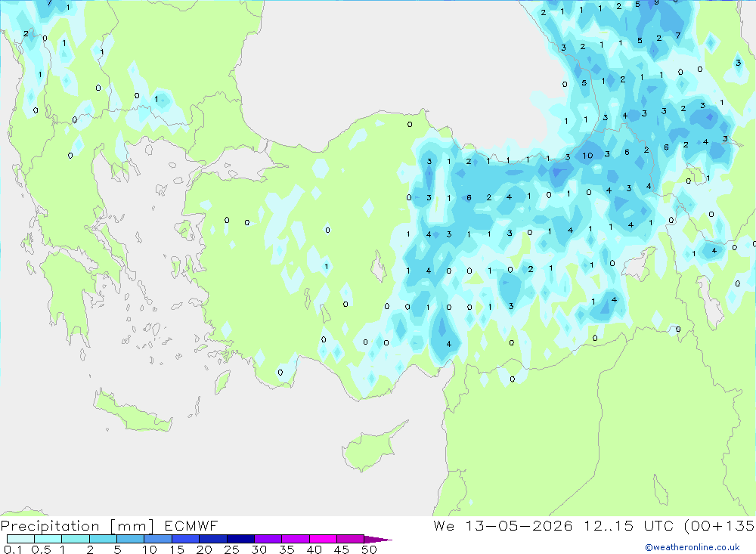Image resolution: width=756 pixels, height=554 pixels.
Task: Click legend scale label '15'
Action: pos(177,549)
